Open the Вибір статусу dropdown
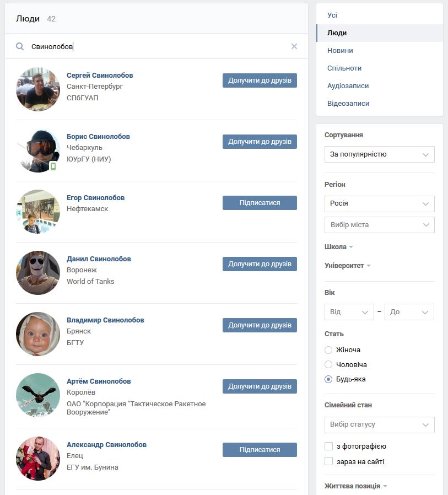 tap(380, 424)
